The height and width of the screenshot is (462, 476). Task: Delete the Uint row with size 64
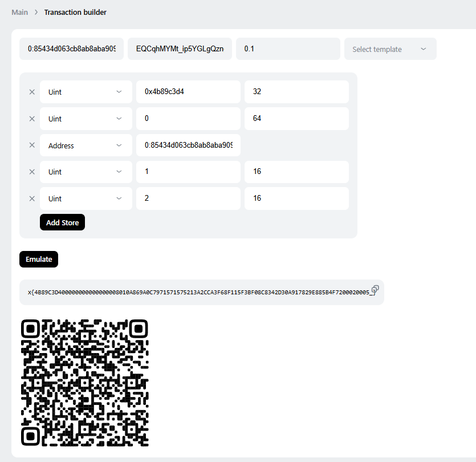tap(32, 119)
